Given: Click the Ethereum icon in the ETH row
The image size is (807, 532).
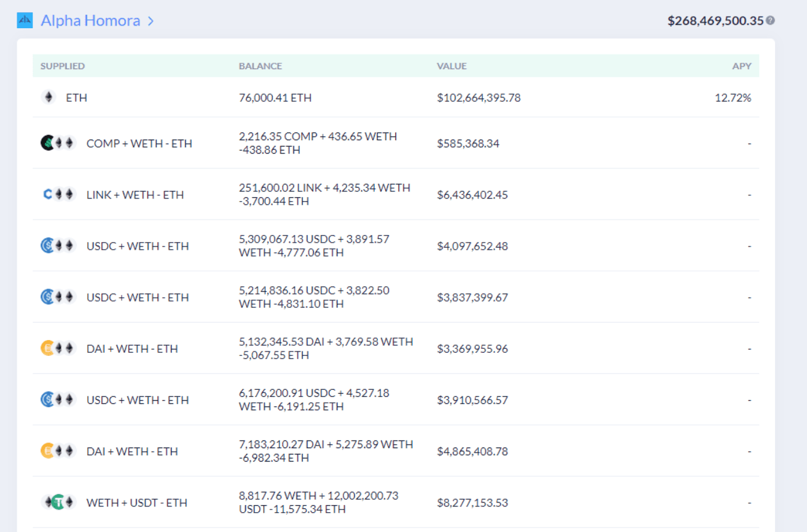Looking at the screenshot, I should coord(49,97).
